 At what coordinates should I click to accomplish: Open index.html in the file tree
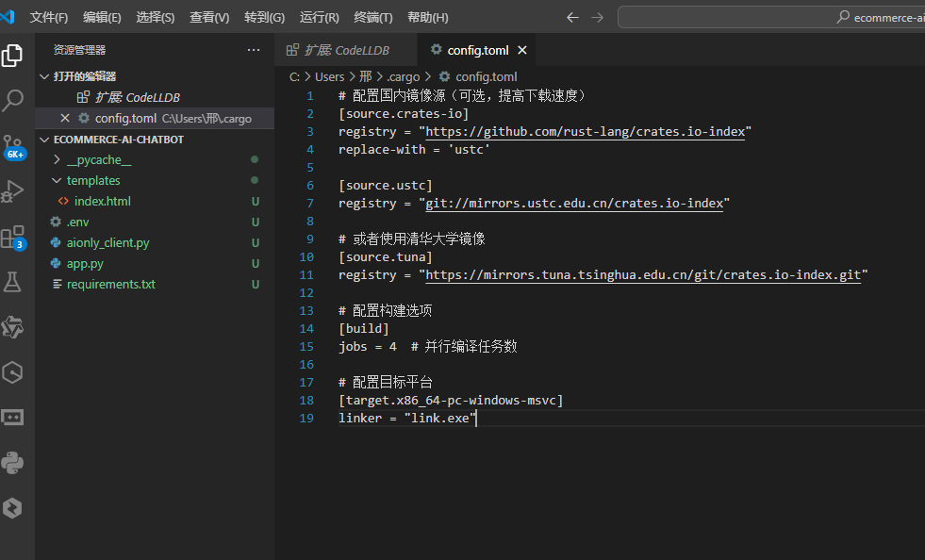tap(102, 201)
